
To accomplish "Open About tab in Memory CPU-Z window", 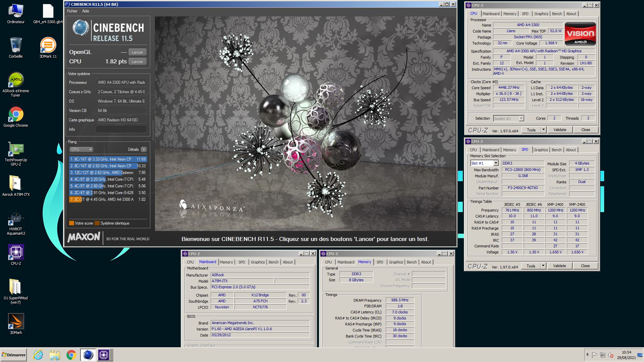I will pyautogui.click(x=426, y=262).
